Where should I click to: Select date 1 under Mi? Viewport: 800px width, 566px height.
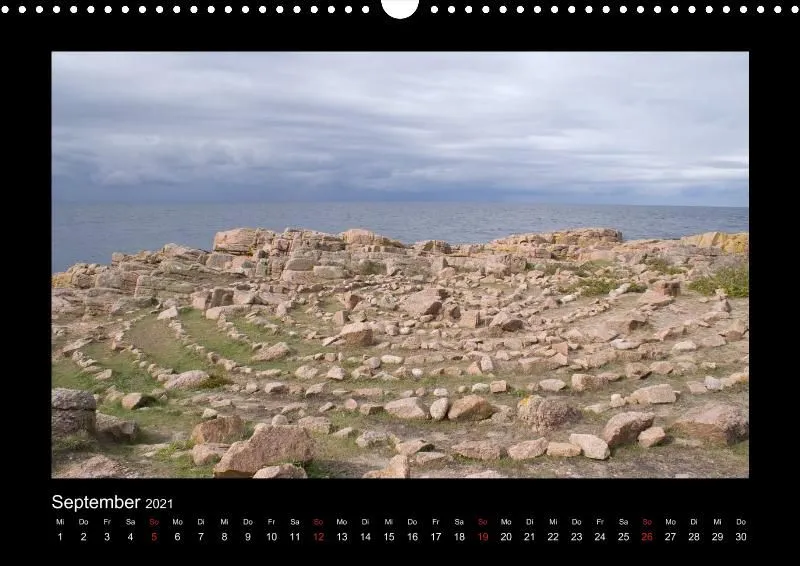point(60,537)
